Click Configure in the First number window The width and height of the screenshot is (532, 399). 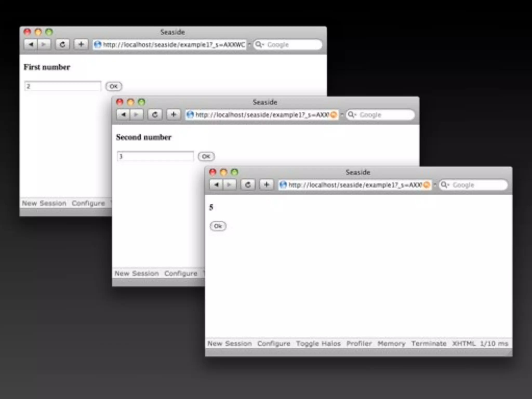(x=88, y=203)
